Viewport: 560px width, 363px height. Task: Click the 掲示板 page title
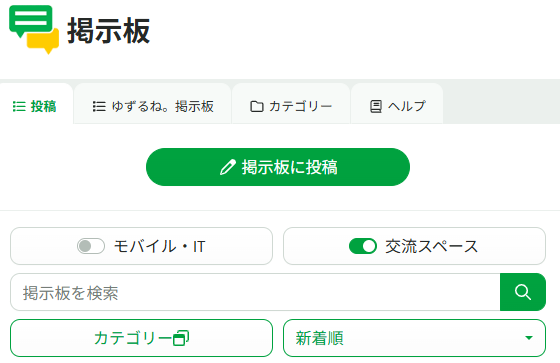point(109,31)
